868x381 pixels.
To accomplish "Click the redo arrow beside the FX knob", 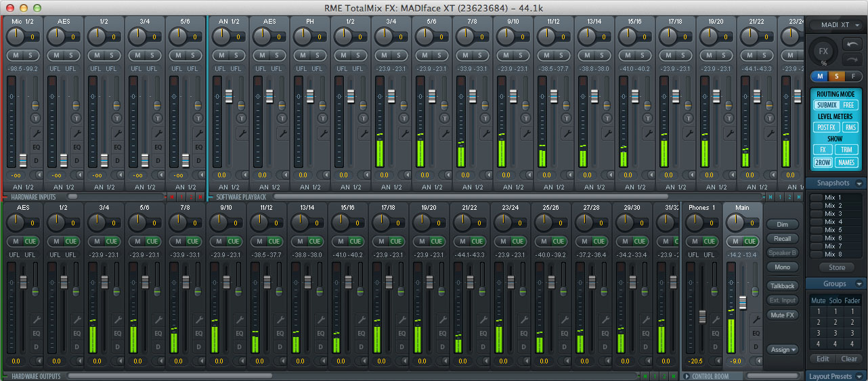I will [x=852, y=58].
